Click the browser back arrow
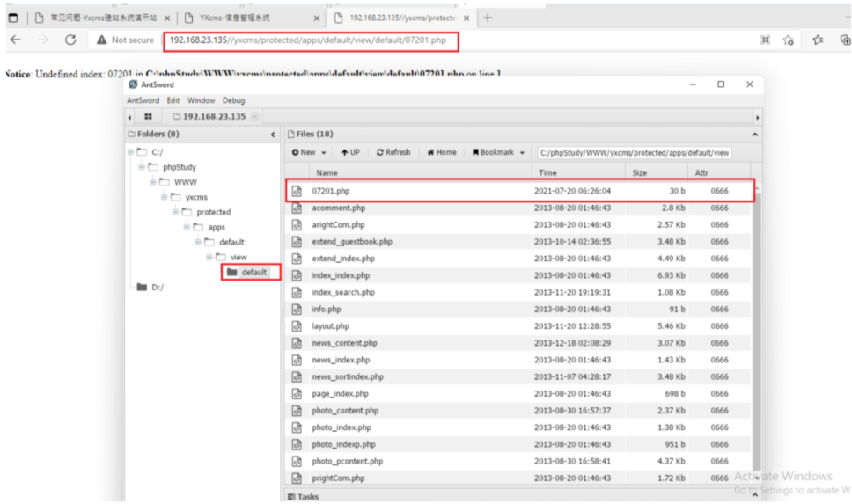The image size is (852, 504). 16,40
